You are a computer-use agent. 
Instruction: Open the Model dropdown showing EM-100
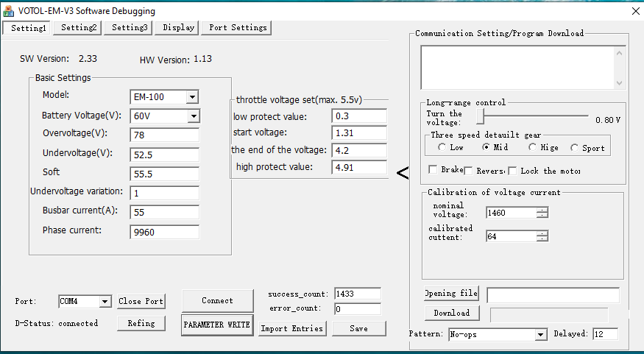point(192,97)
